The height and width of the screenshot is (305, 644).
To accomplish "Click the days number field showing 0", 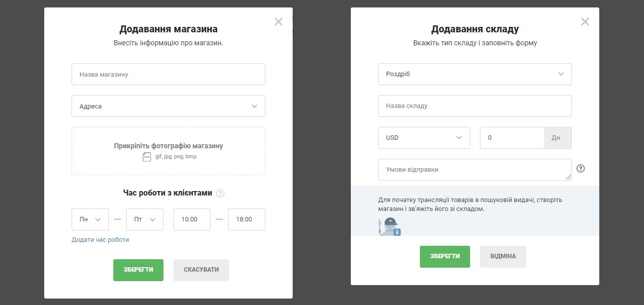I will coord(512,138).
